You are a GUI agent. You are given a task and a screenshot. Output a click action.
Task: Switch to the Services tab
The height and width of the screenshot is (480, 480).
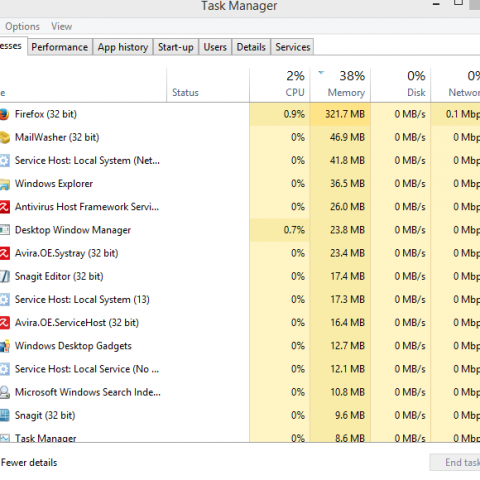tap(293, 47)
